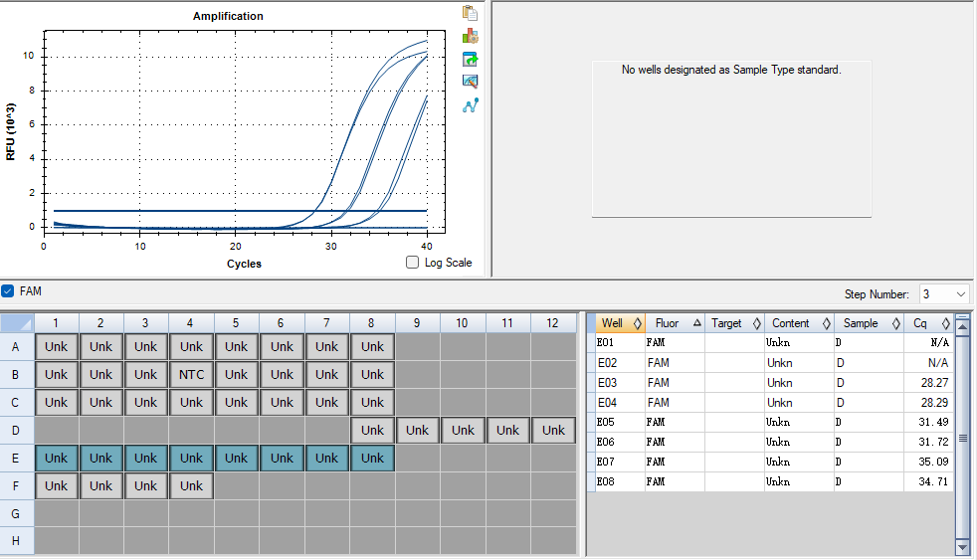The height and width of the screenshot is (560, 977).
Task: Click the select-all corner of the plate grid
Action: (x=17, y=322)
